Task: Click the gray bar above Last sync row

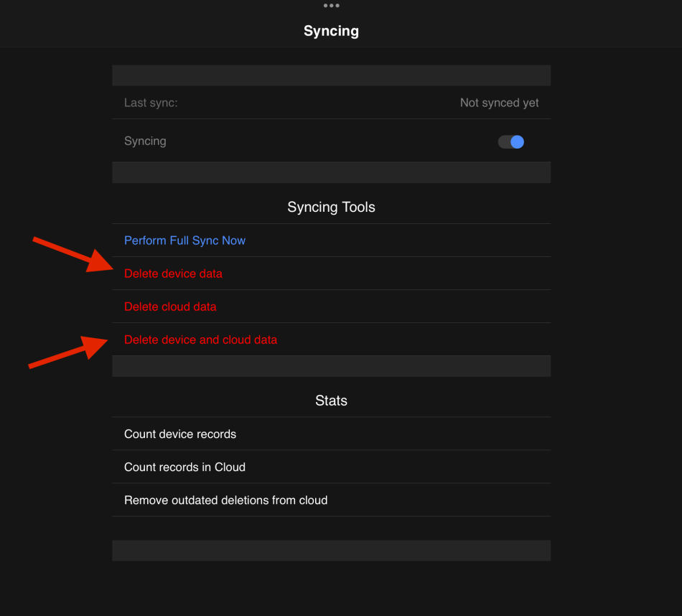Action: [331, 75]
